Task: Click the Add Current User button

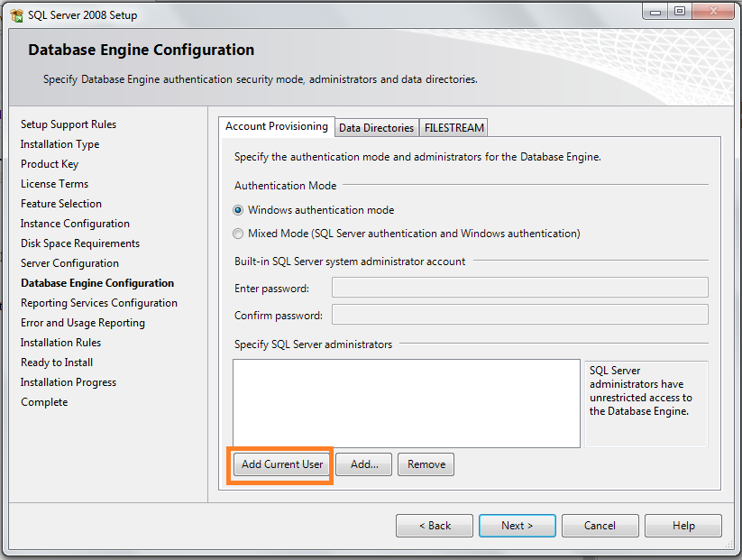Action: click(x=282, y=464)
